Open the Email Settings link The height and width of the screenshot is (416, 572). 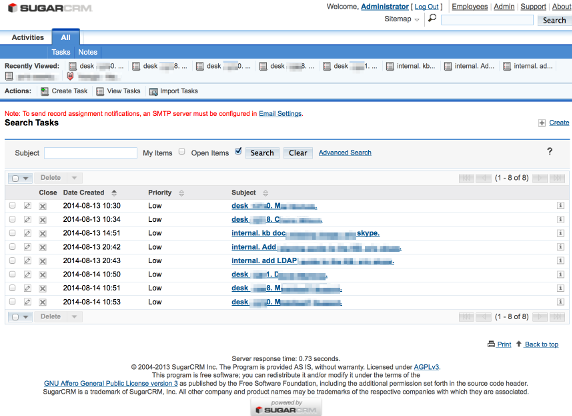coord(280,113)
